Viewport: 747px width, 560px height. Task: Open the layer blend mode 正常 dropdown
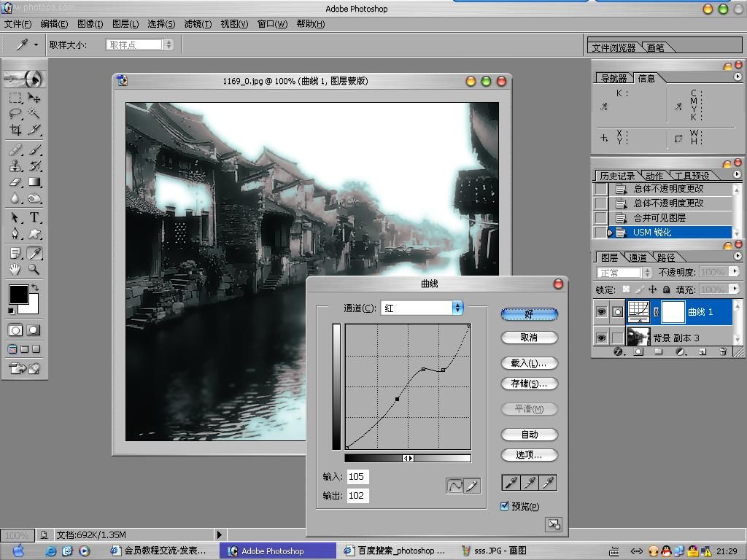[x=624, y=273]
